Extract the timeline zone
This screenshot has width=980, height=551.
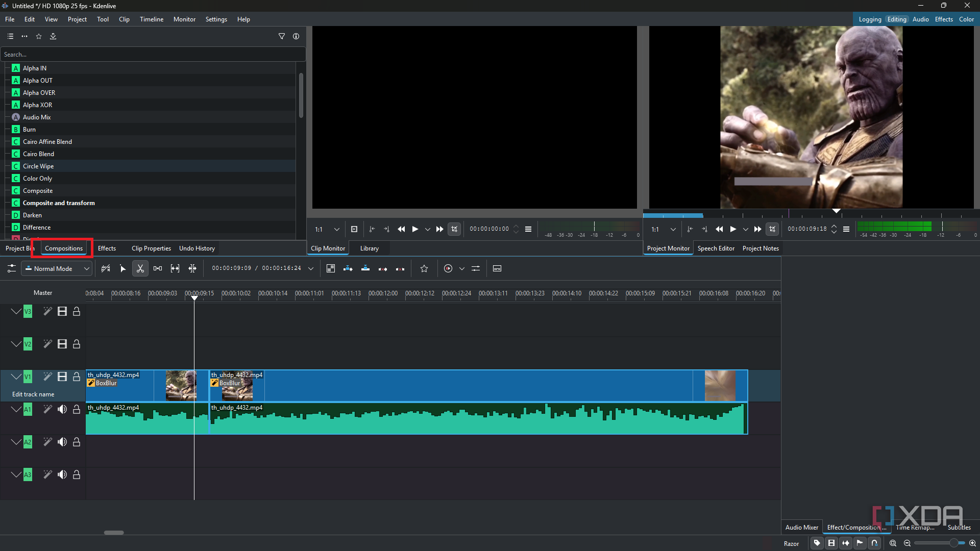point(383,268)
